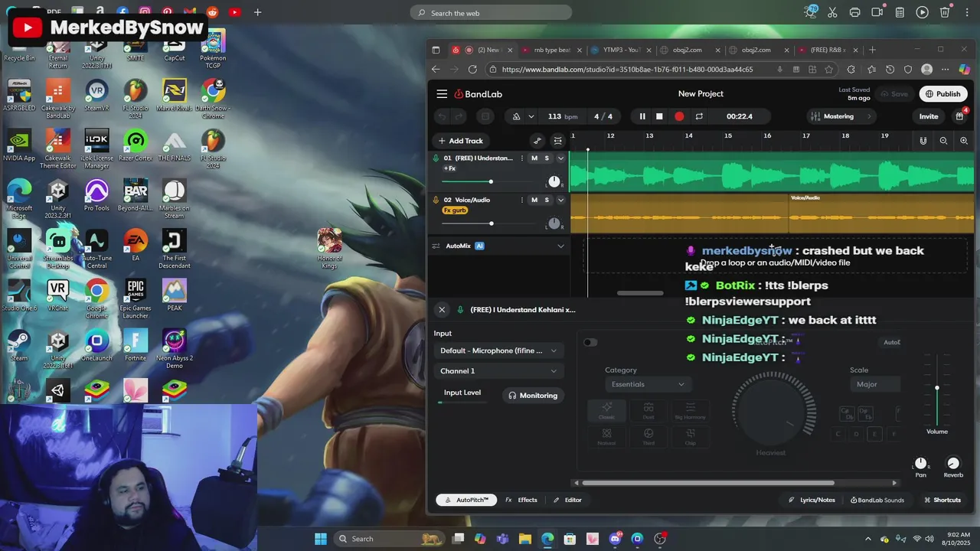Open the Pro Tools desktop icon

coord(96,195)
